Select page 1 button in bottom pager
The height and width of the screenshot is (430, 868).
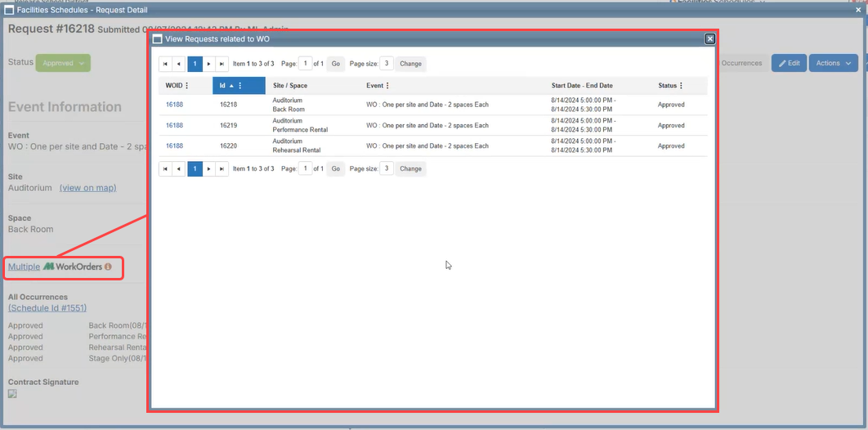195,168
